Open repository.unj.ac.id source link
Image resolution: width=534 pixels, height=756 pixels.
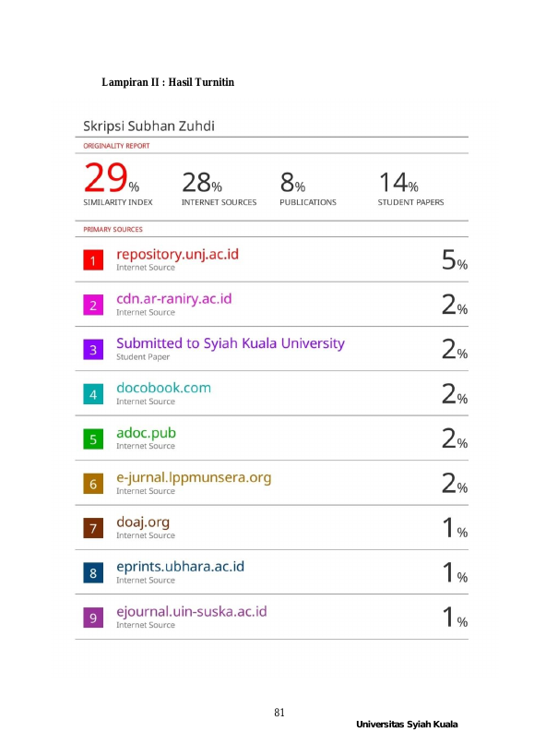pos(177,255)
